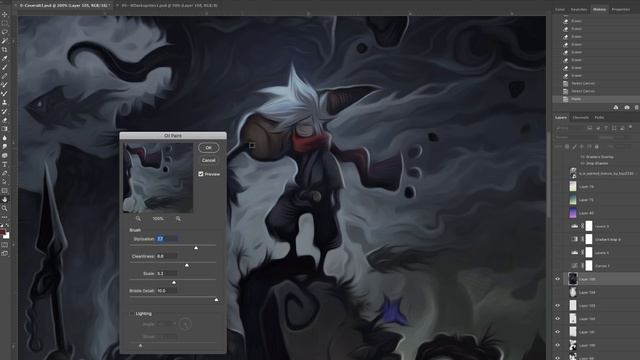Toggle layer filtering switch in Layers panel
Image resolution: width=640 pixels, height=360 pixels.
pos(631,127)
